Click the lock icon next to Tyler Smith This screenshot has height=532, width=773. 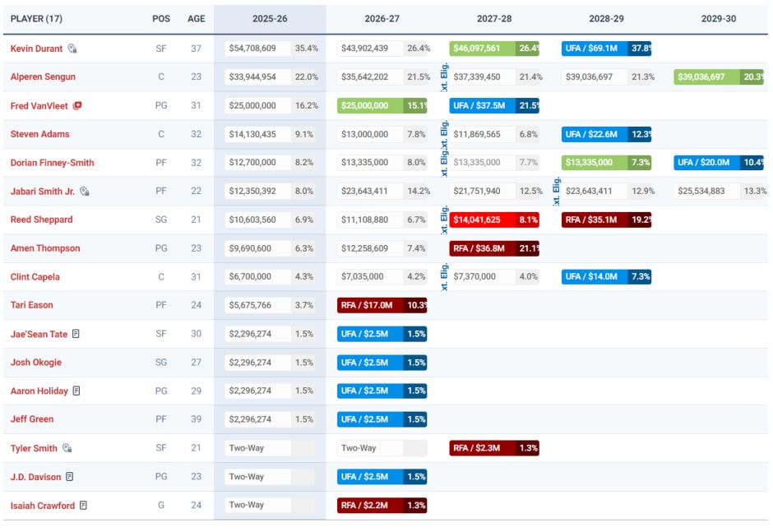click(x=67, y=448)
